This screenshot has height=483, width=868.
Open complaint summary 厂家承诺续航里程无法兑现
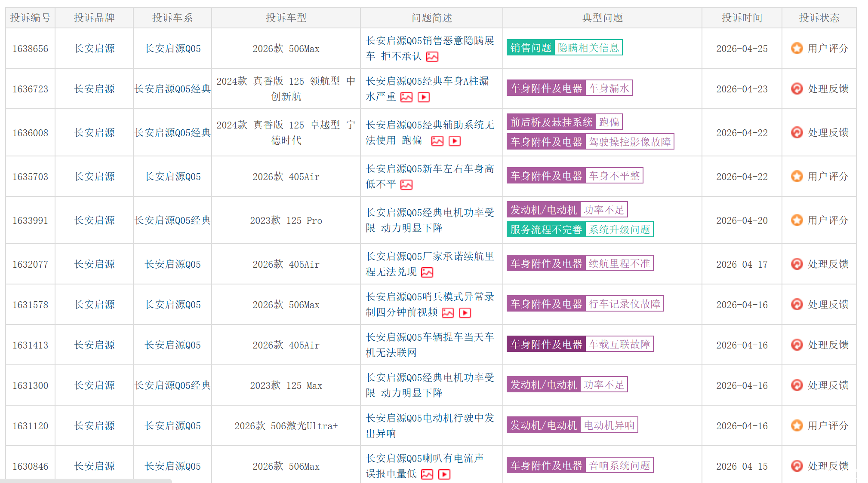pyautogui.click(x=430, y=264)
